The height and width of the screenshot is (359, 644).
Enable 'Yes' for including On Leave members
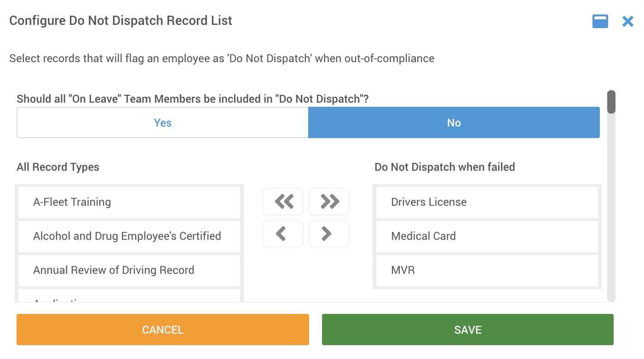[162, 122]
